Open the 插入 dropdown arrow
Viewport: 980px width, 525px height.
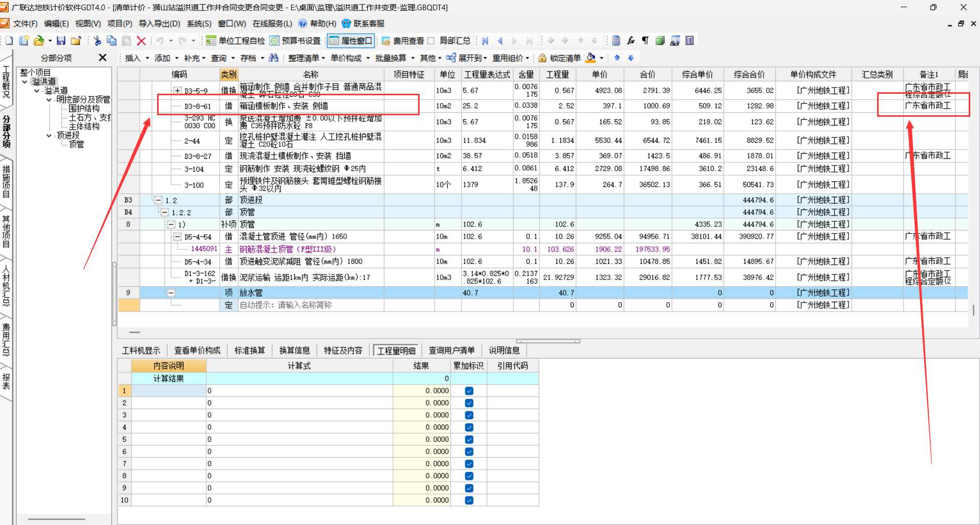click(147, 58)
